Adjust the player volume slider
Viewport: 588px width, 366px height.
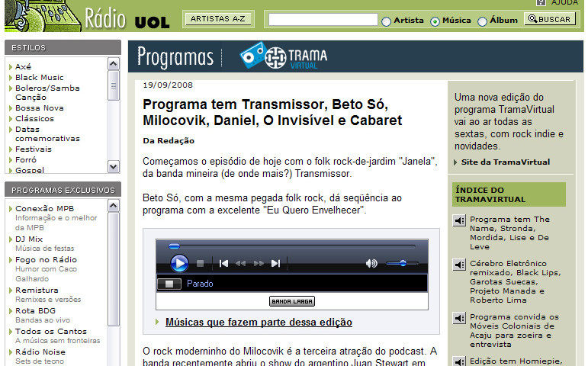click(403, 263)
